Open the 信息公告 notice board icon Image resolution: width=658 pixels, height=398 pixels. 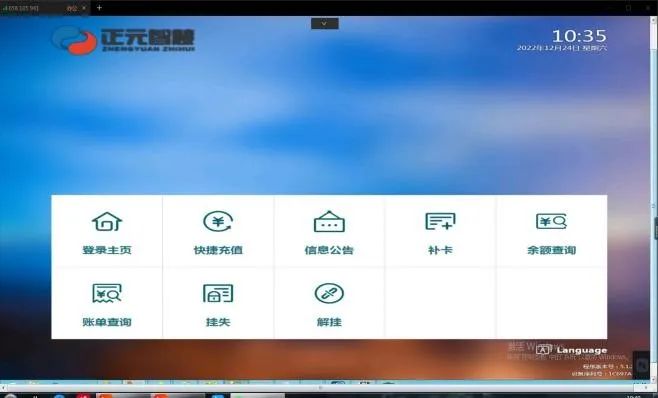coord(329,221)
